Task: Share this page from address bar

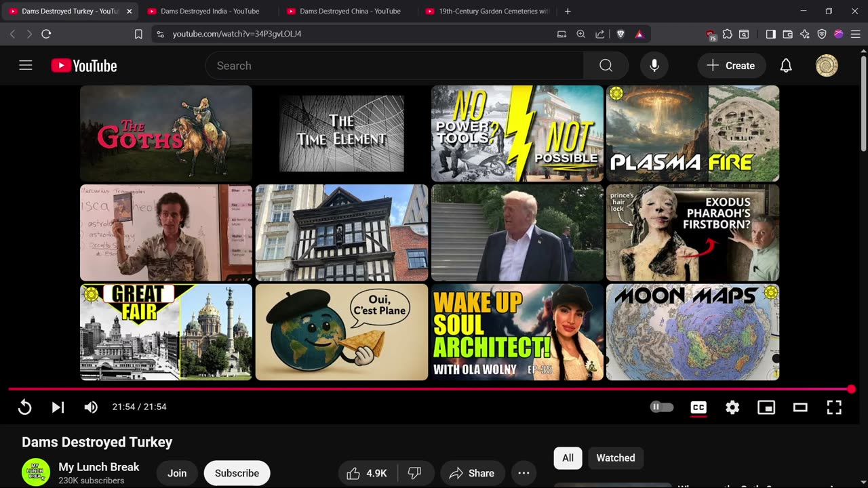Action: (600, 34)
